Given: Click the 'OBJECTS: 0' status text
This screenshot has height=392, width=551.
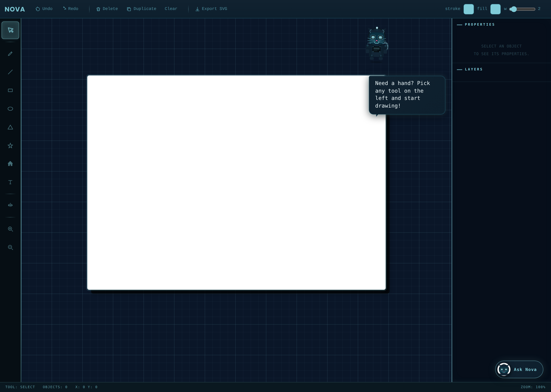Looking at the screenshot, I should [x=55, y=387].
